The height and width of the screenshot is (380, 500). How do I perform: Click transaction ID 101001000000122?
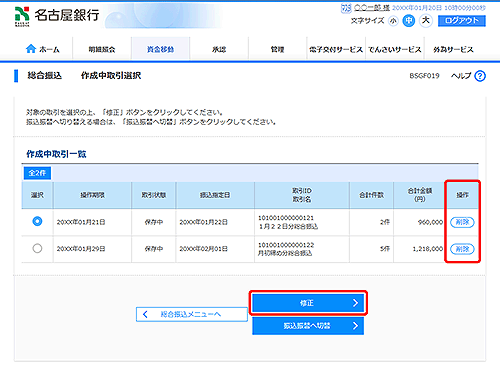point(286,245)
